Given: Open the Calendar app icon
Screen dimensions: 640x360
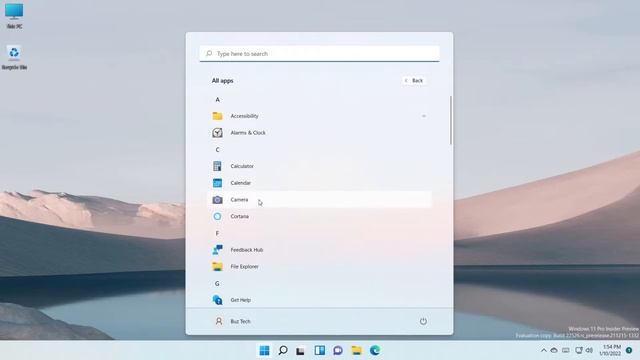Looking at the screenshot, I should (x=217, y=183).
